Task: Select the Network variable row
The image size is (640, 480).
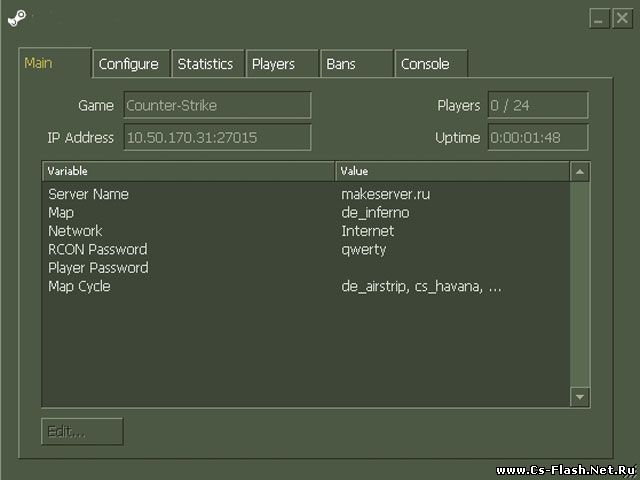Action: (75, 231)
